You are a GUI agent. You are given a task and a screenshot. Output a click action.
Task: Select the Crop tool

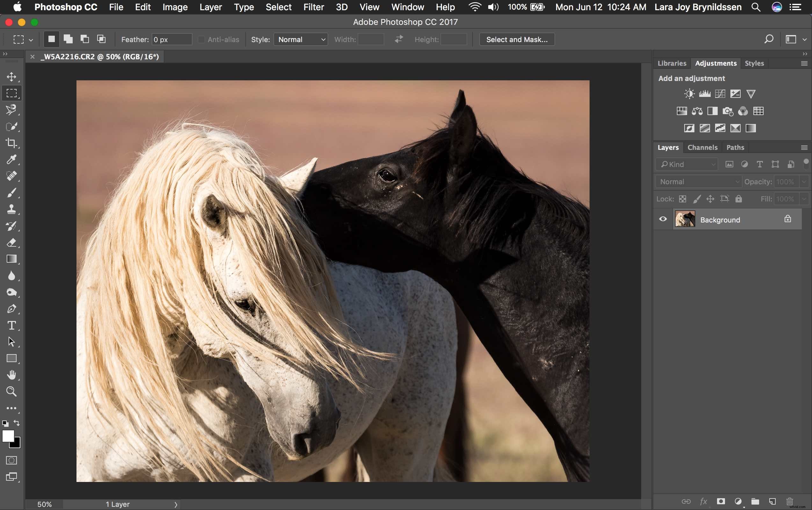pyautogui.click(x=12, y=143)
